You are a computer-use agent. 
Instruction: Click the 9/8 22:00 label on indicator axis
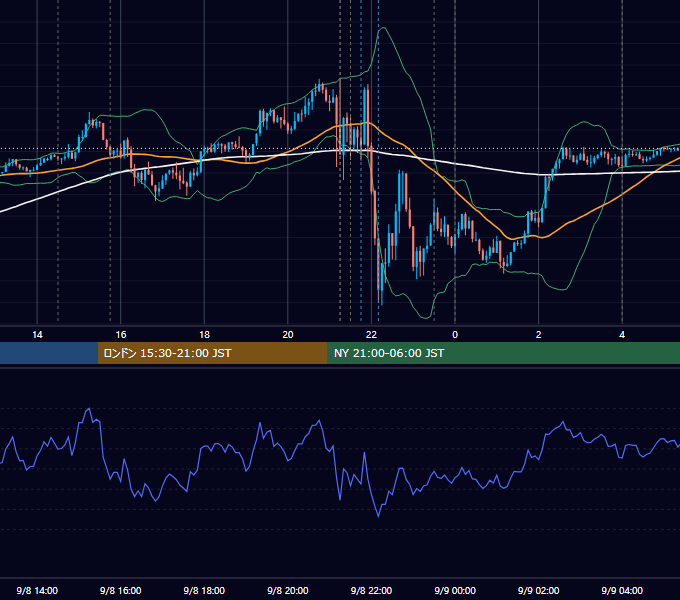[x=371, y=590]
